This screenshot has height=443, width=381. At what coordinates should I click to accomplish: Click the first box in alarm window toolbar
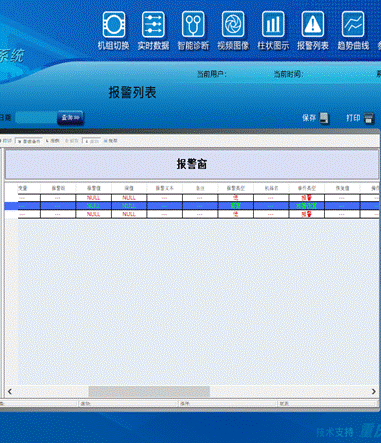click(29, 141)
